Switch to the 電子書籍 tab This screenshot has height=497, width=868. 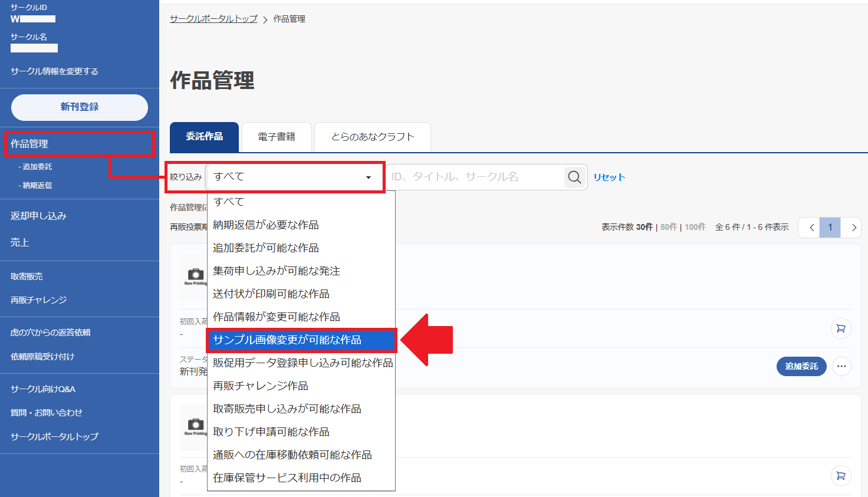tap(277, 137)
